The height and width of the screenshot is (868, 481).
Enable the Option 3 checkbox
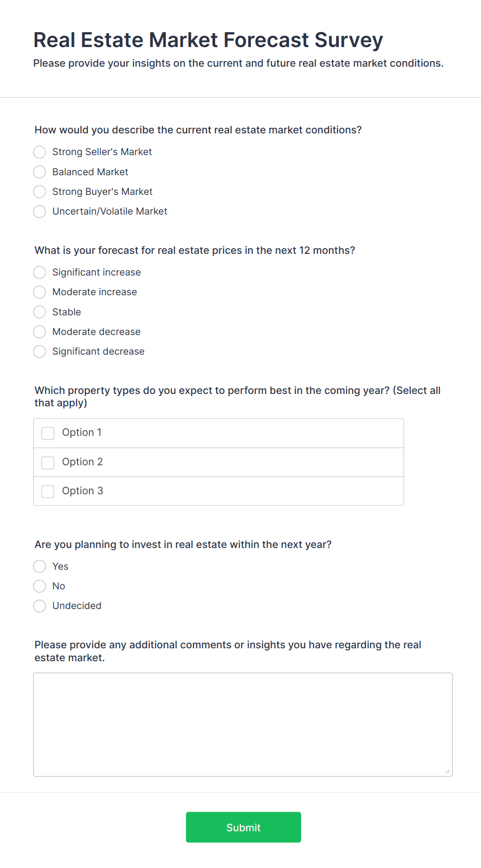[48, 491]
